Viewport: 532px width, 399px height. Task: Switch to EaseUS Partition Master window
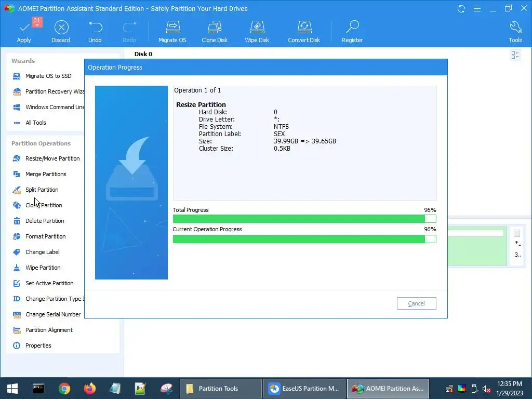click(x=304, y=389)
